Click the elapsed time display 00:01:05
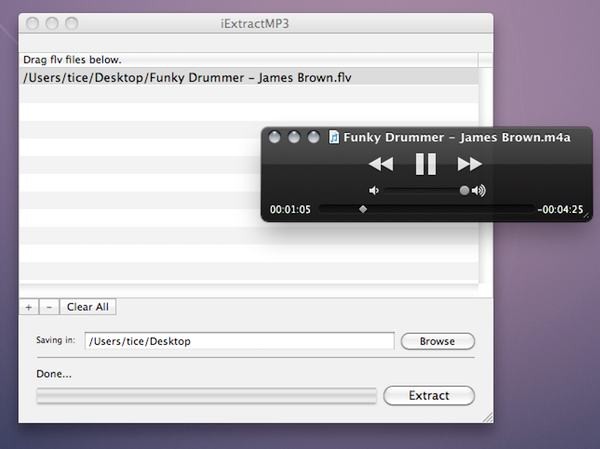Viewport: 600px width, 449px height. tap(290, 210)
